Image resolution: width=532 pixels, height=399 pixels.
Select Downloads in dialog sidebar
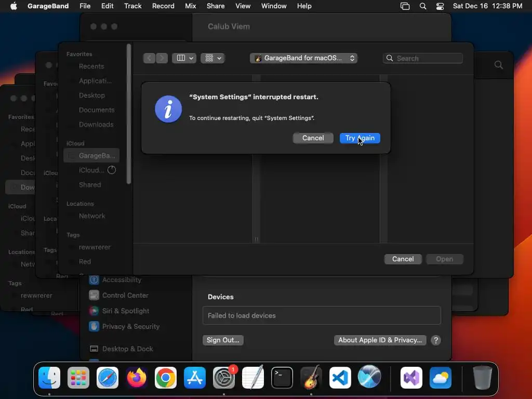point(91,125)
